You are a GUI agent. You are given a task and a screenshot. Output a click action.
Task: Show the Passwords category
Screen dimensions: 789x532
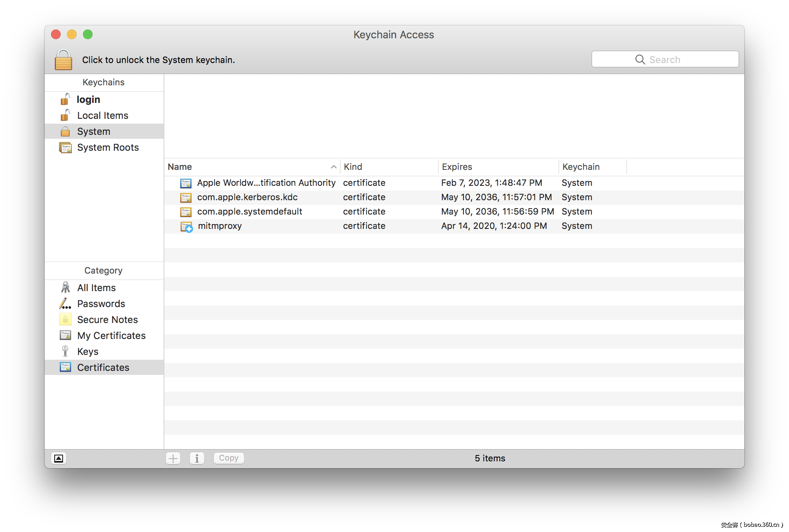click(x=101, y=304)
